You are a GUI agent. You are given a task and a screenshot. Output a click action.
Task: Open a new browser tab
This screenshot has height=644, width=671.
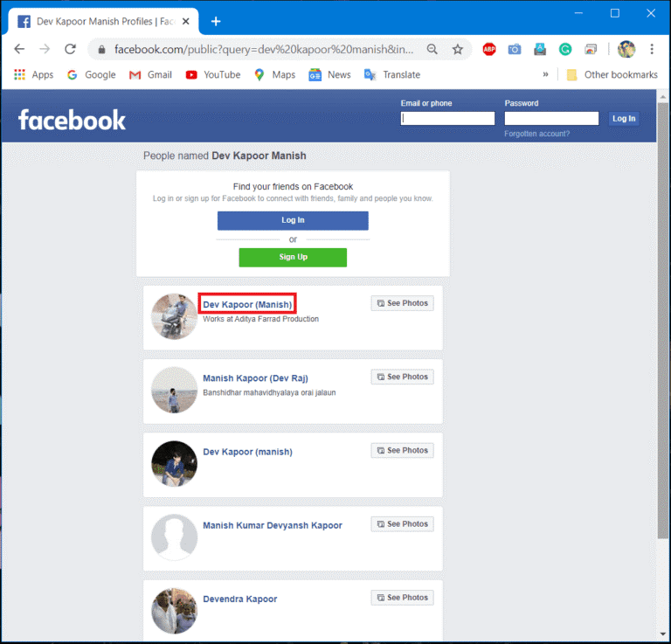(216, 21)
